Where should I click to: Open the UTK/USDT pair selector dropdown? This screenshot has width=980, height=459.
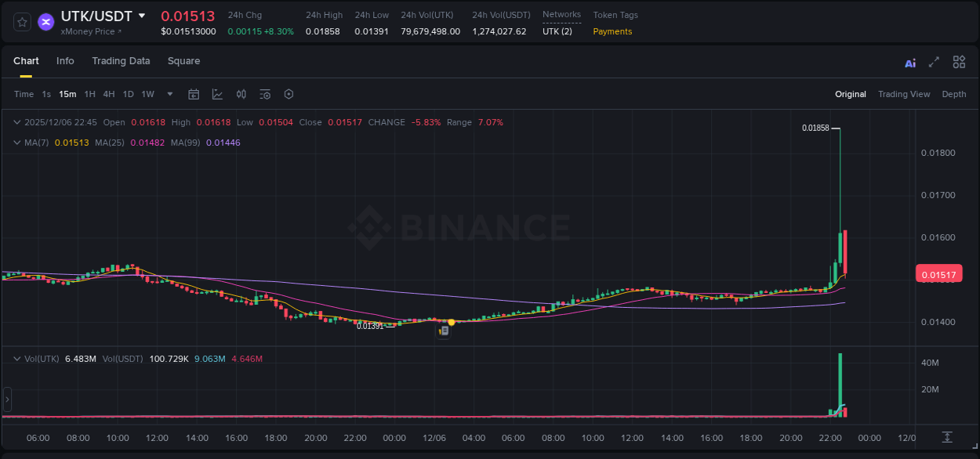pos(142,15)
